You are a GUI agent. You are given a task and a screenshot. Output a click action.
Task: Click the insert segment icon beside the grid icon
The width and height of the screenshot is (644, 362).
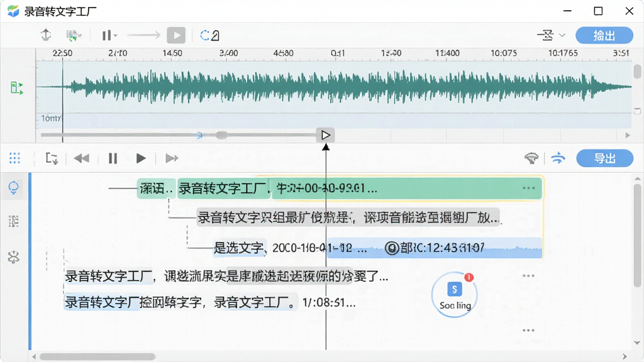[x=52, y=158]
